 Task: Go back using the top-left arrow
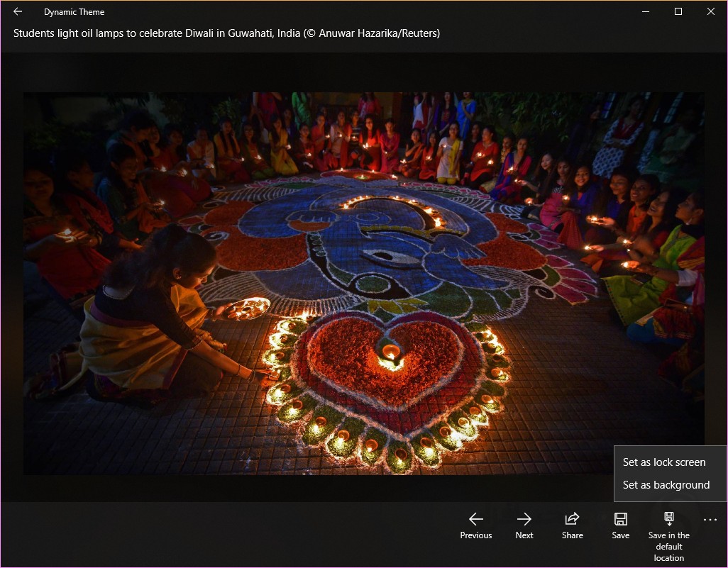[18, 11]
